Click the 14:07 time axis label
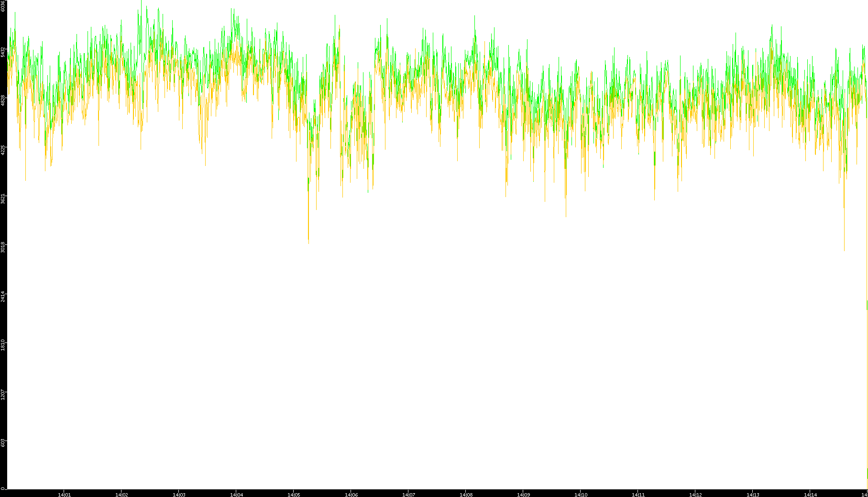The image size is (868, 497). click(408, 495)
